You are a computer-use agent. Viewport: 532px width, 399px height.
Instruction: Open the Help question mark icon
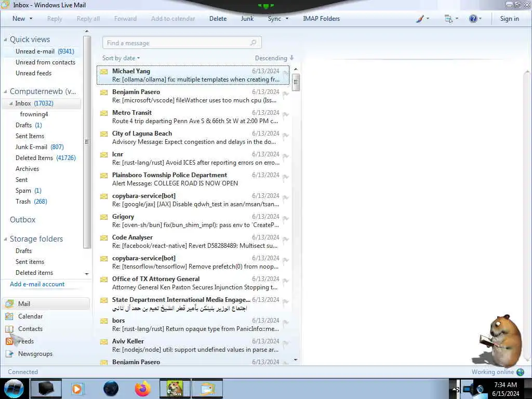pos(473,19)
